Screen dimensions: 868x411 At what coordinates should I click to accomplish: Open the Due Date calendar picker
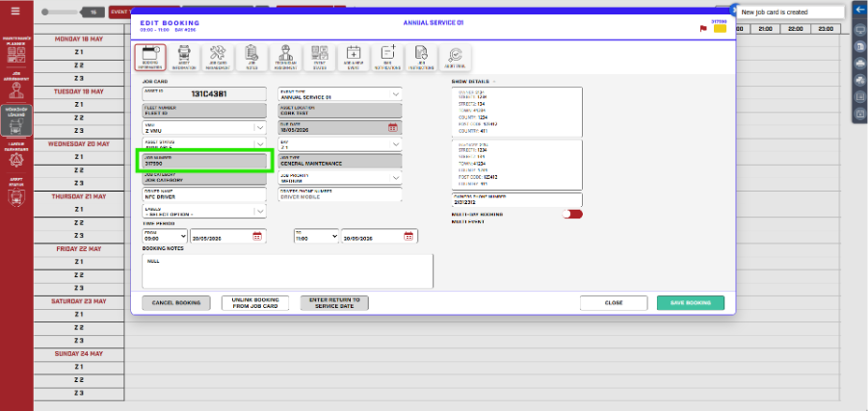(x=392, y=127)
